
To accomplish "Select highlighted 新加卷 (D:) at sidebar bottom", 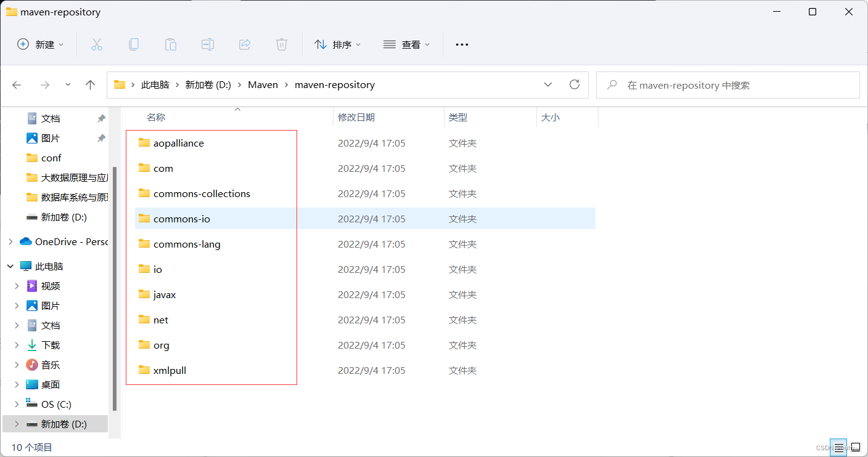I will click(x=55, y=424).
